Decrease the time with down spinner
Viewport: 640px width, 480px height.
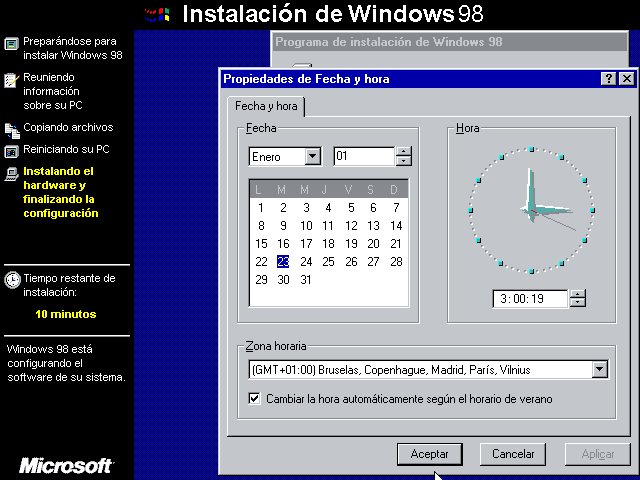pos(578,303)
